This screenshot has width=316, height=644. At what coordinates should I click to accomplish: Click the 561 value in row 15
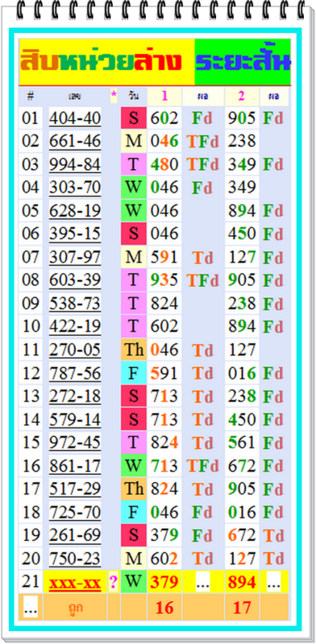[242, 443]
